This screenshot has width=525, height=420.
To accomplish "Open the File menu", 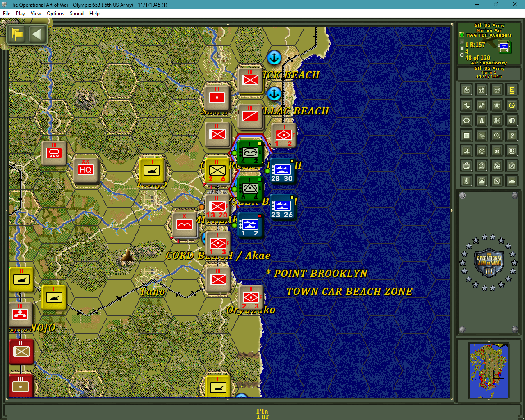I will [x=7, y=14].
